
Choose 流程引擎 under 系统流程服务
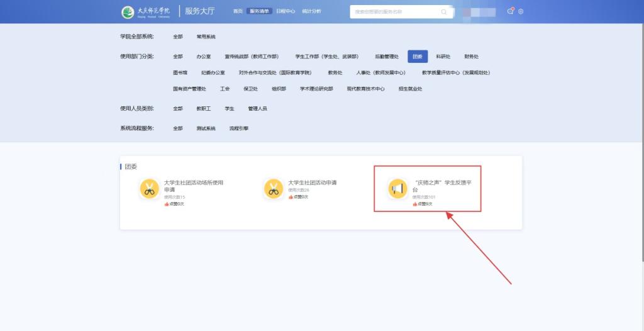tap(238, 128)
